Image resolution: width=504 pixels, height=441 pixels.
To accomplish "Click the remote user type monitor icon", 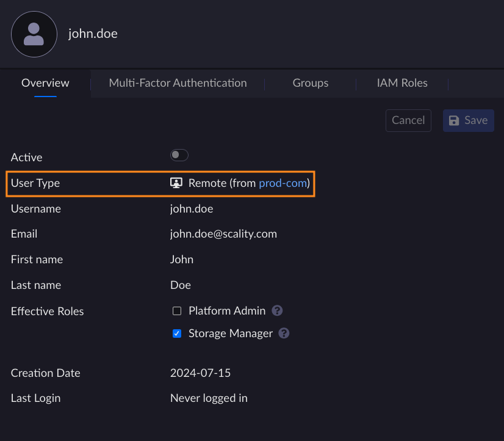I will tap(176, 183).
